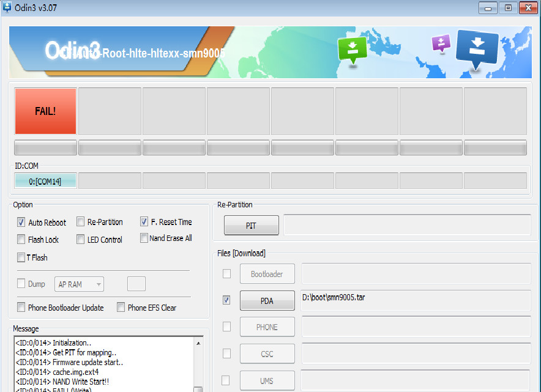541x392 pixels.
Task: Click the CSC file button
Action: click(x=267, y=353)
